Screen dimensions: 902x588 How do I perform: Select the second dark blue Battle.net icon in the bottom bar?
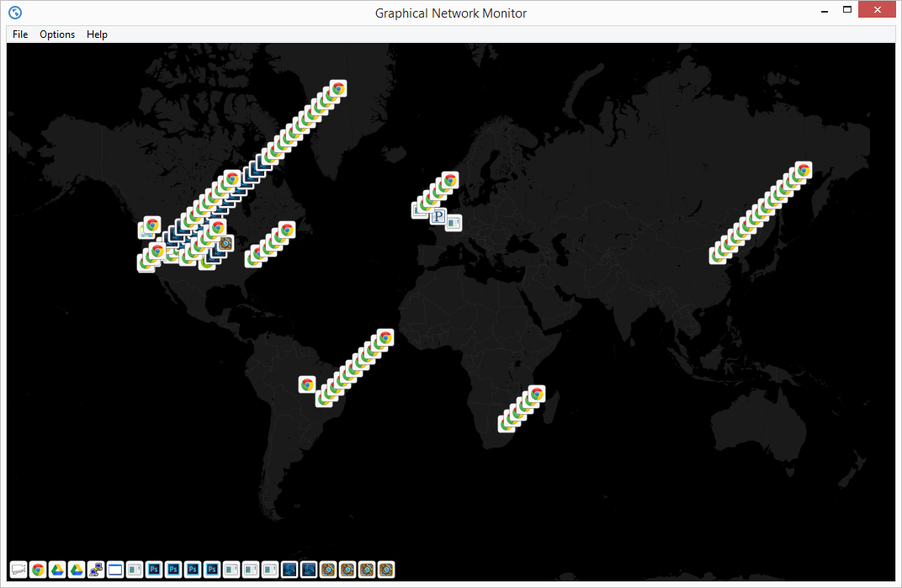pyautogui.click(x=309, y=570)
